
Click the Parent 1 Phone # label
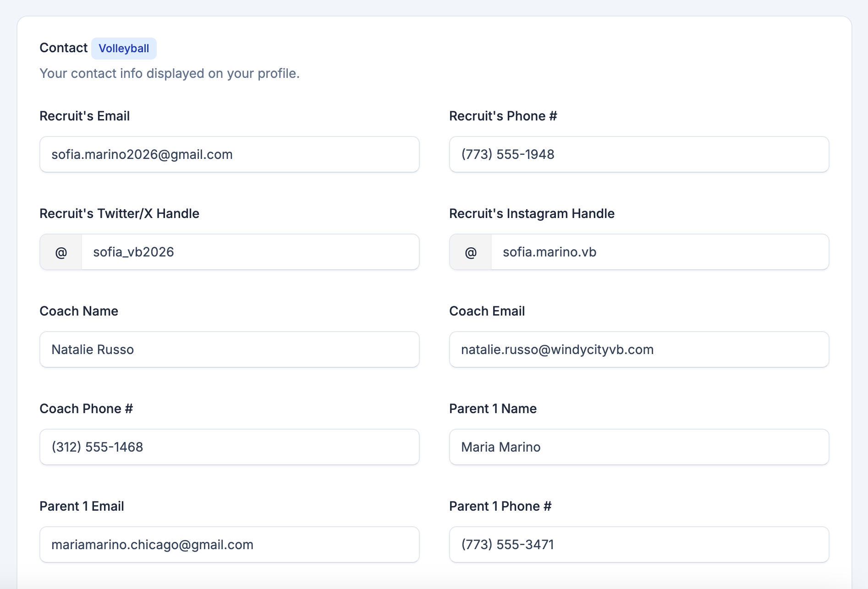(x=500, y=506)
